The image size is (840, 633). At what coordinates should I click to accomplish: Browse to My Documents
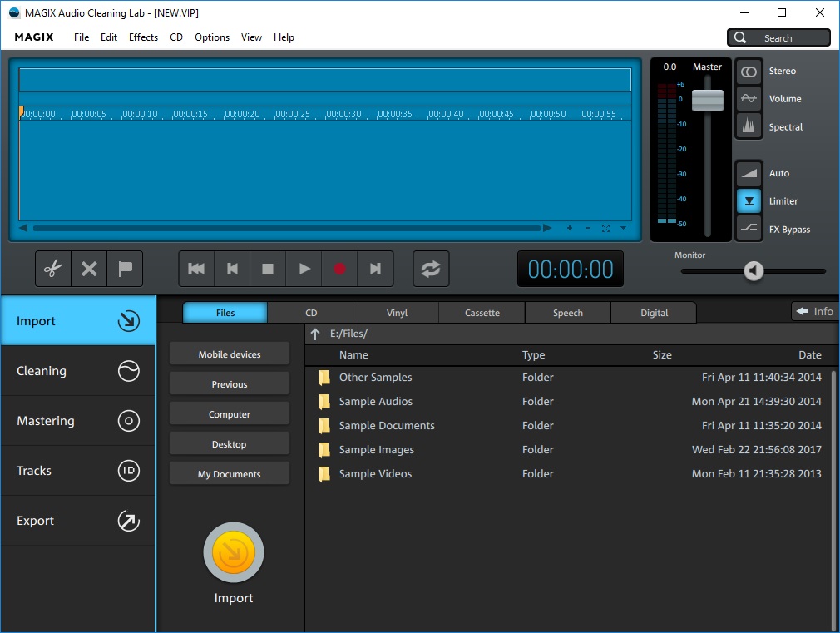tap(229, 472)
